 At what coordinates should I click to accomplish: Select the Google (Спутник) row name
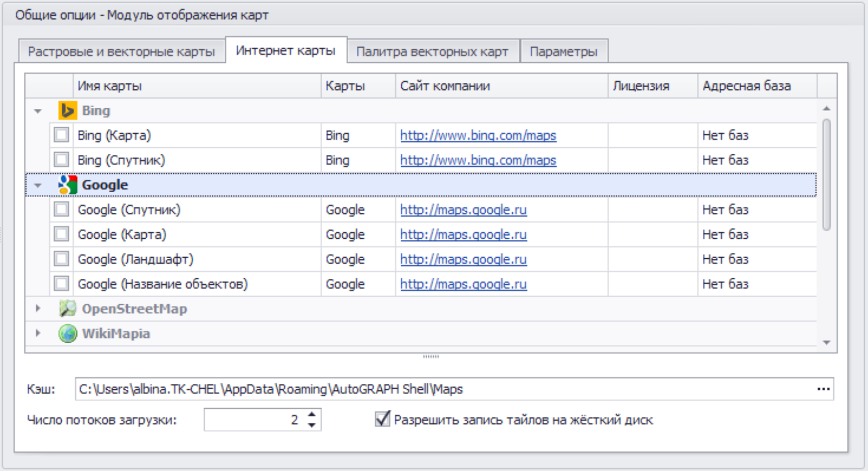coord(129,210)
